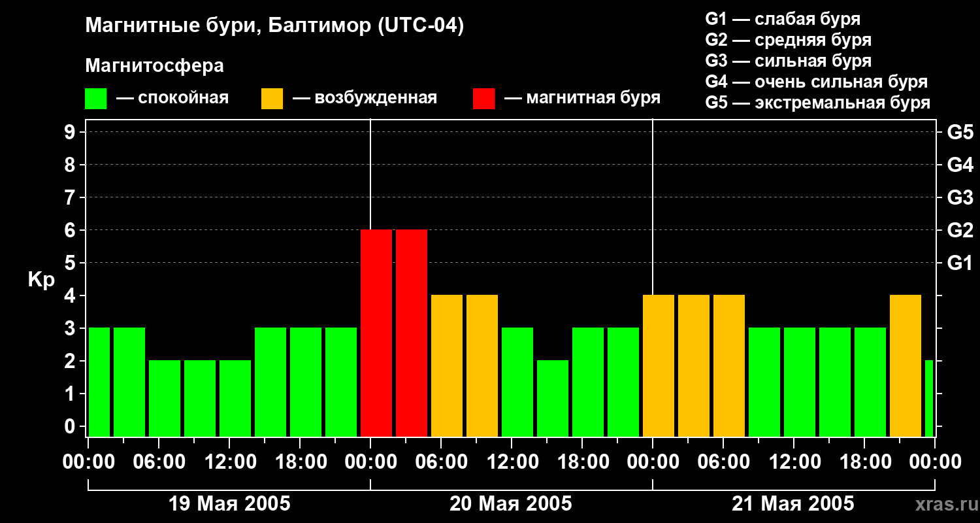Click the 'G5 — экстремальная буря' description

(x=817, y=103)
